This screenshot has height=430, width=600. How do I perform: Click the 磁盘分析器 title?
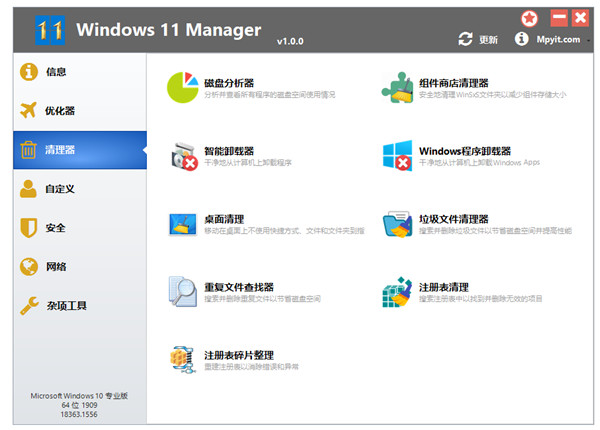pyautogui.click(x=229, y=83)
